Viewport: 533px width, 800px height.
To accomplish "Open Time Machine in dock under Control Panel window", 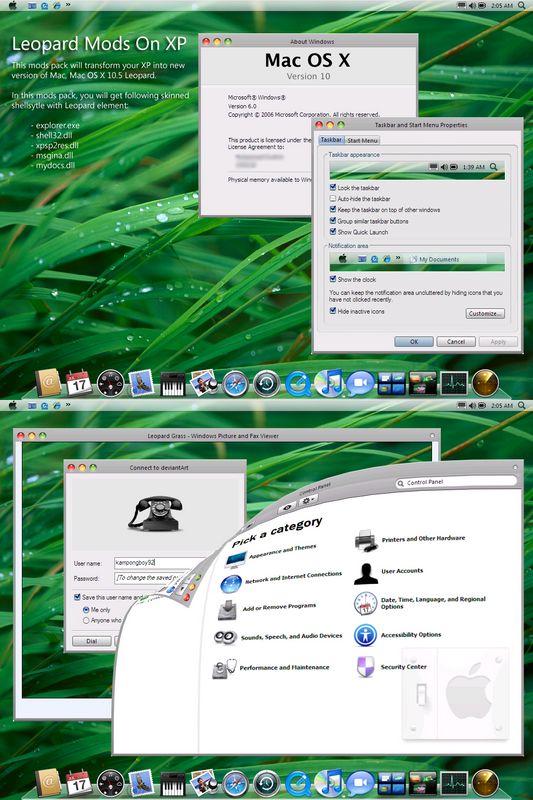I will 266,783.
